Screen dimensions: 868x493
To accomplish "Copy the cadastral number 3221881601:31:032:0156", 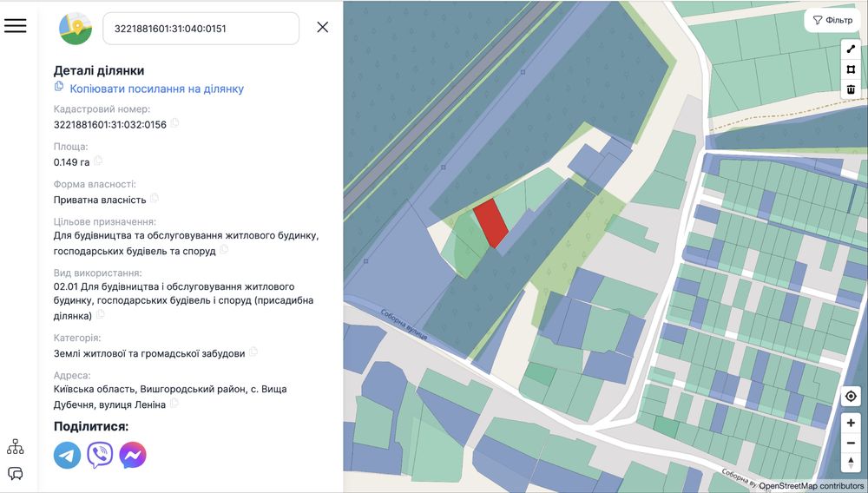I will point(175,123).
